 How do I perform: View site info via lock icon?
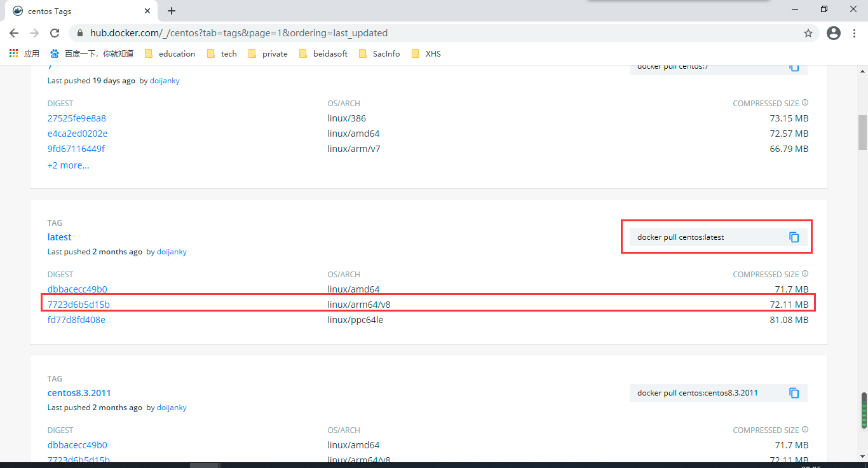click(80, 33)
